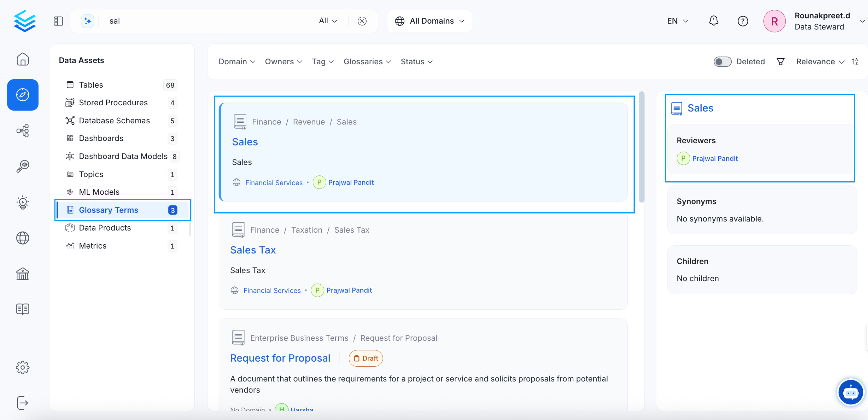Clear the search with X icon
Screen dimensions: 868x420
pyautogui.click(x=362, y=21)
